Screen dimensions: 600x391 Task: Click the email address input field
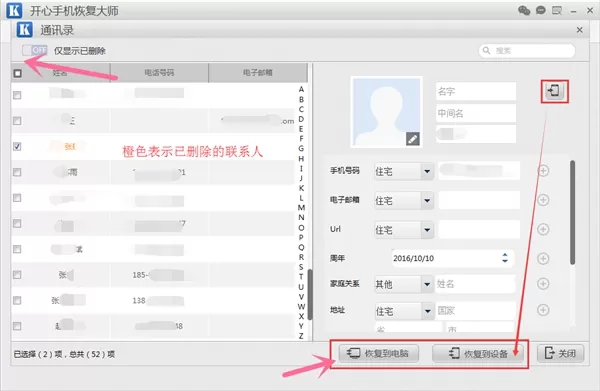pos(479,200)
